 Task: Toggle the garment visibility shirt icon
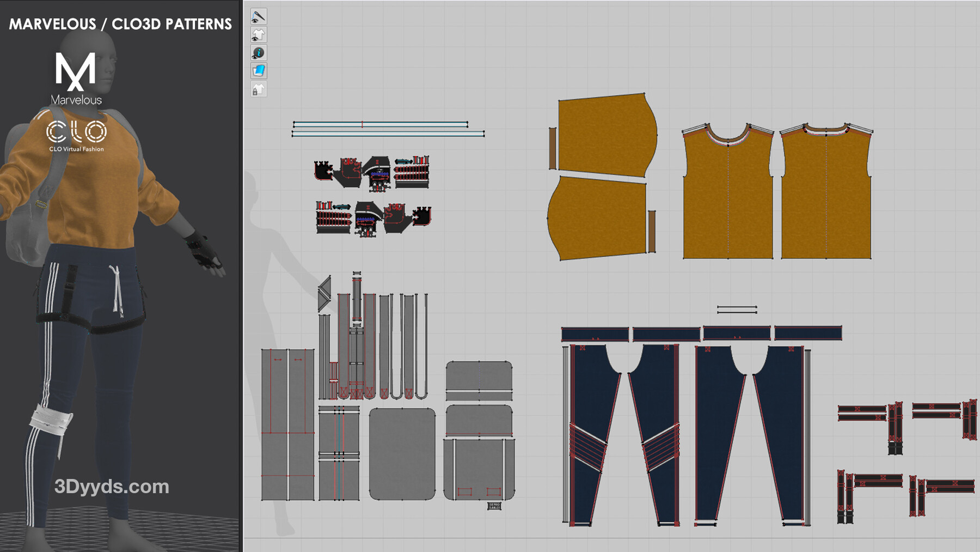[x=258, y=35]
